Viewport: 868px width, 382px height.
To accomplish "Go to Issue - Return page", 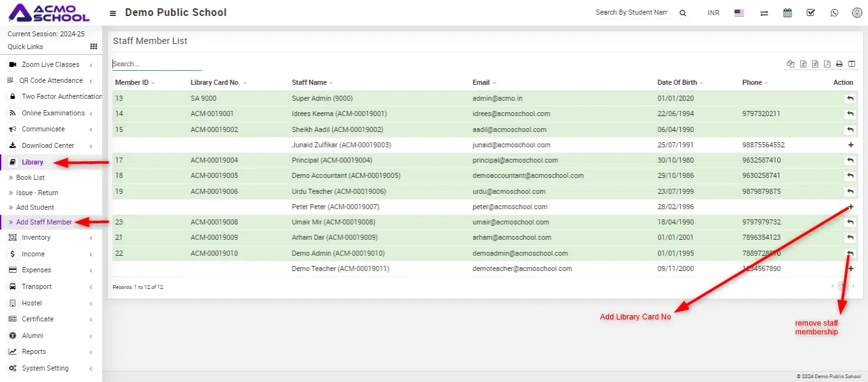I will 37,193.
